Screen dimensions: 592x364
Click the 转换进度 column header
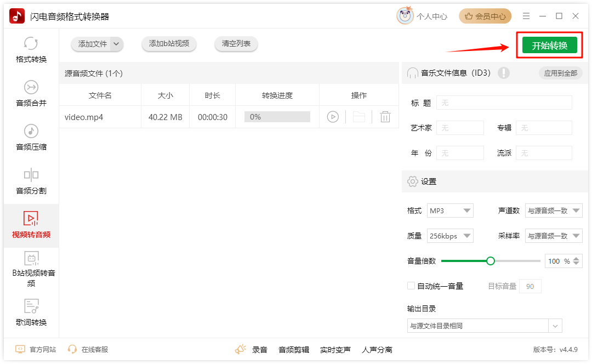pyautogui.click(x=277, y=95)
